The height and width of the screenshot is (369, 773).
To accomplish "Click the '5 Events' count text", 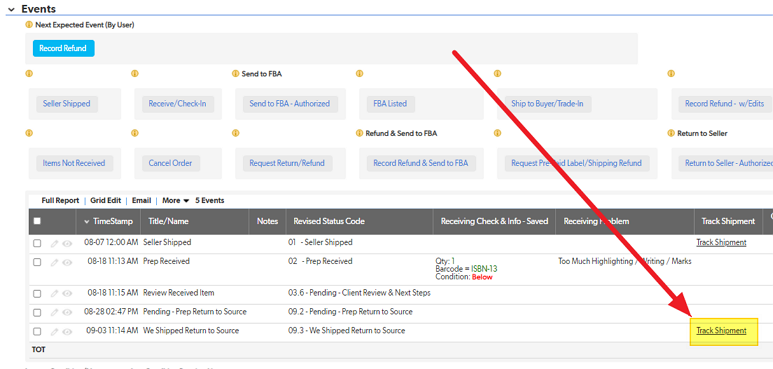I will (210, 201).
